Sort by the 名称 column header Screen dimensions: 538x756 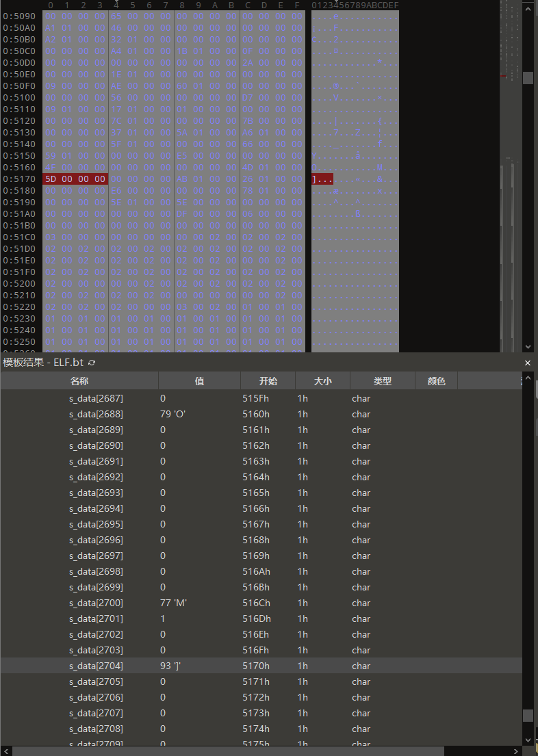coord(79,381)
